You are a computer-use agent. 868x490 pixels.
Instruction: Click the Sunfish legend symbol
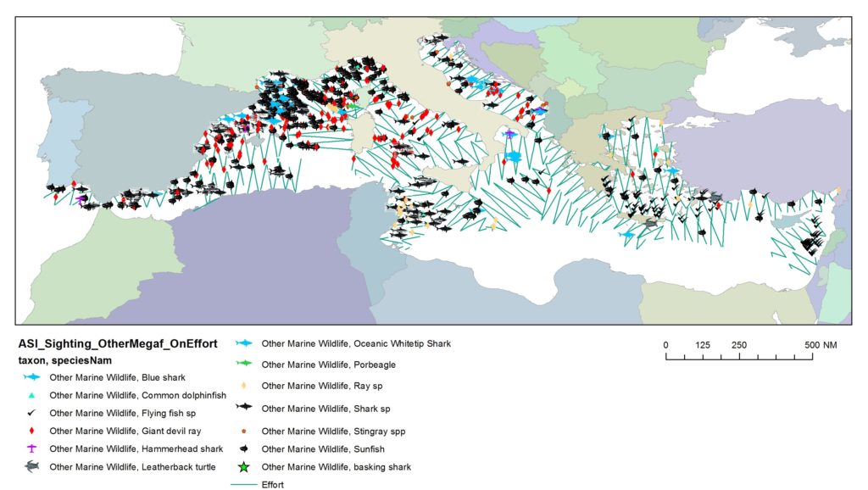click(243, 449)
